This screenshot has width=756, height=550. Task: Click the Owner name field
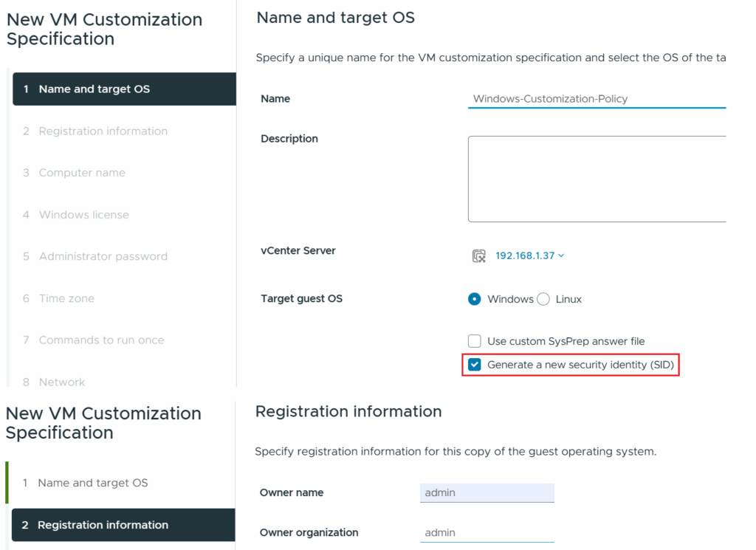(x=487, y=492)
